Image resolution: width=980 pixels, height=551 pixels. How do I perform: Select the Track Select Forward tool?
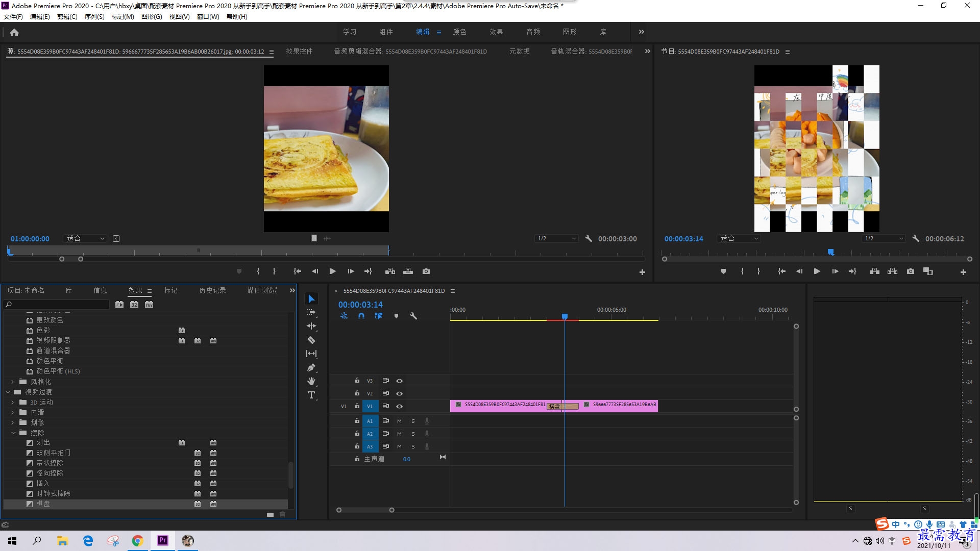click(x=311, y=312)
